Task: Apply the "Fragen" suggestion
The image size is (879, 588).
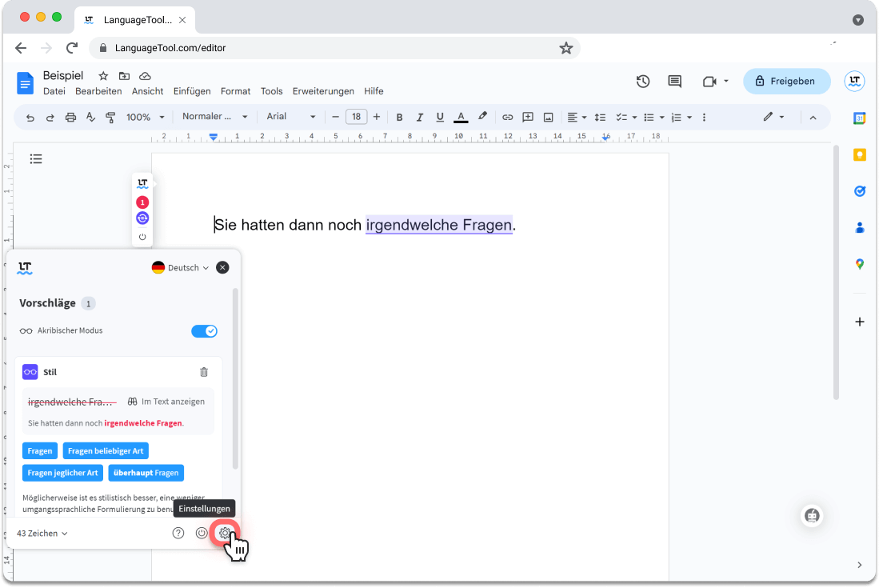Action: pyautogui.click(x=40, y=450)
